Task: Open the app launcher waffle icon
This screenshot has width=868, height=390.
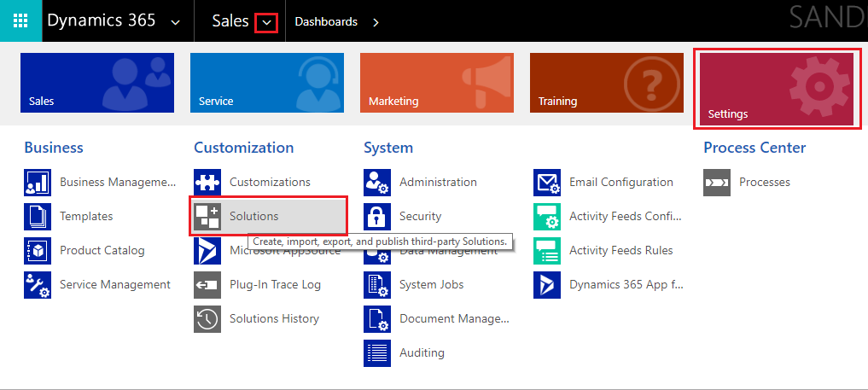Action: click(20, 21)
